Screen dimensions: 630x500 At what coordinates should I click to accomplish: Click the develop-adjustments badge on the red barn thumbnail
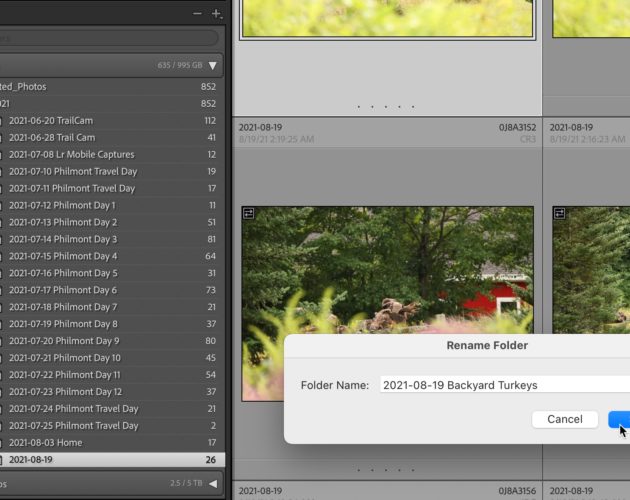click(x=248, y=213)
